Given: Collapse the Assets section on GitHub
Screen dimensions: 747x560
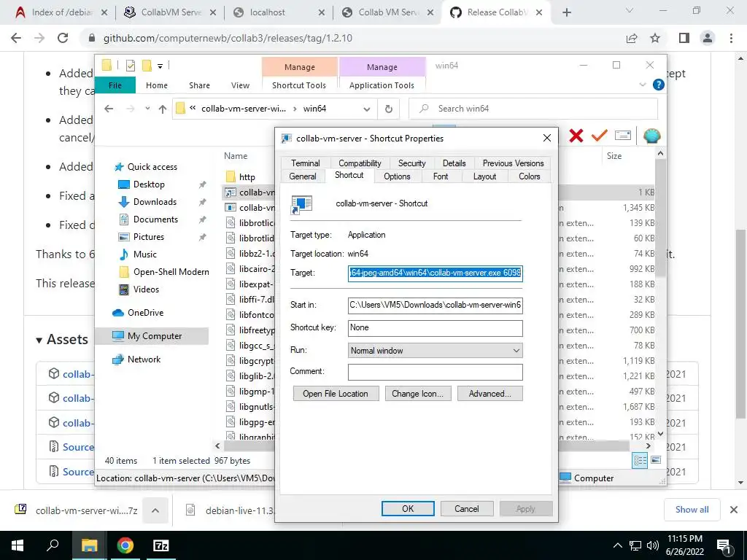Looking at the screenshot, I should click(39, 340).
